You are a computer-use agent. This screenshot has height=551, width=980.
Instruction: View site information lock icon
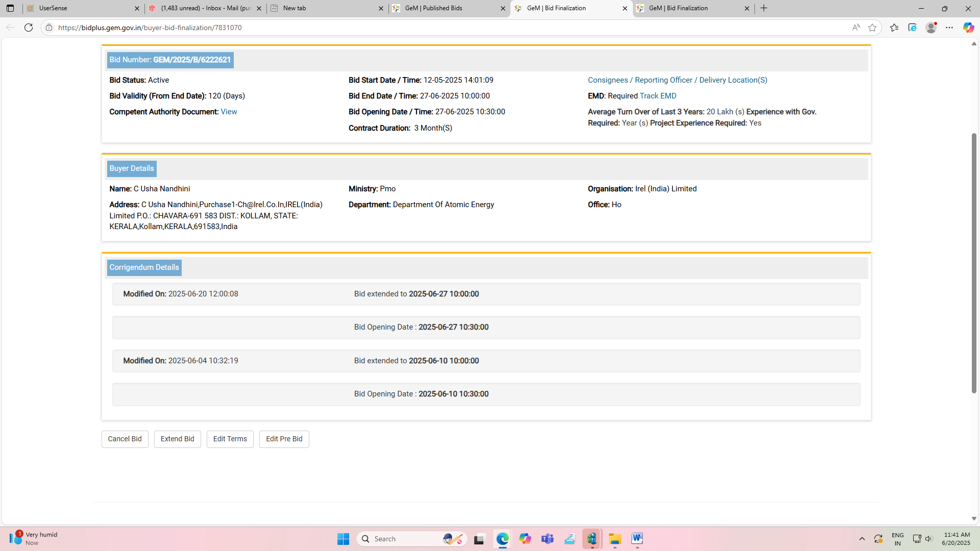(x=49, y=28)
